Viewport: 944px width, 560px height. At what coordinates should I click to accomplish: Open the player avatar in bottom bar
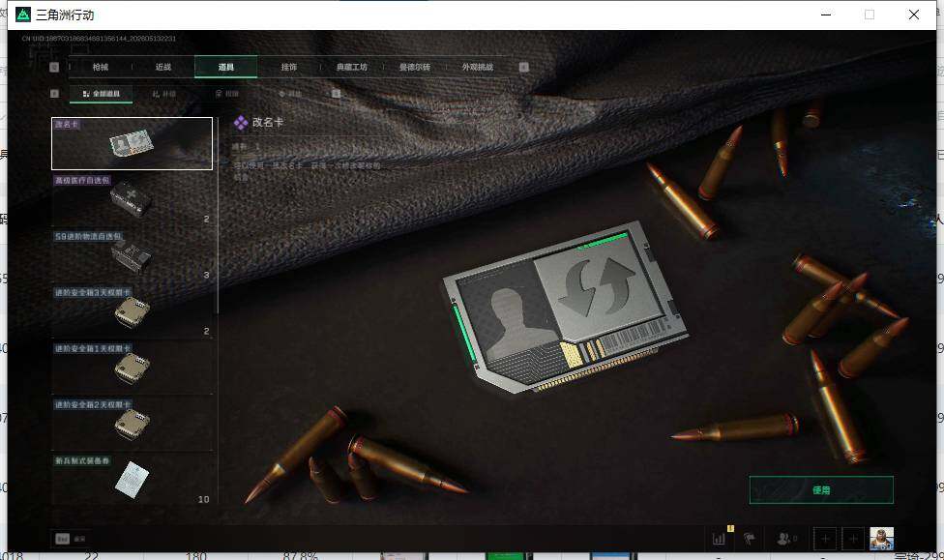tap(881, 539)
